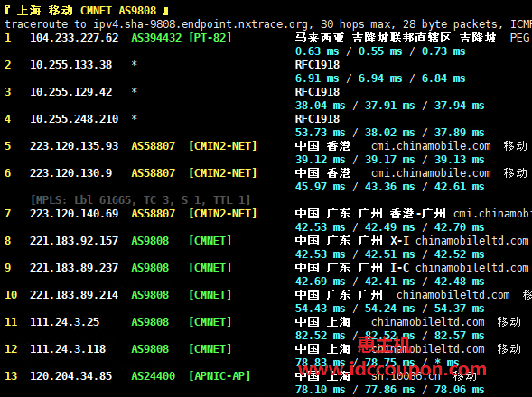Click the AS24400 label on hop 13
The width and height of the screenshot is (532, 397).
pyautogui.click(x=153, y=376)
